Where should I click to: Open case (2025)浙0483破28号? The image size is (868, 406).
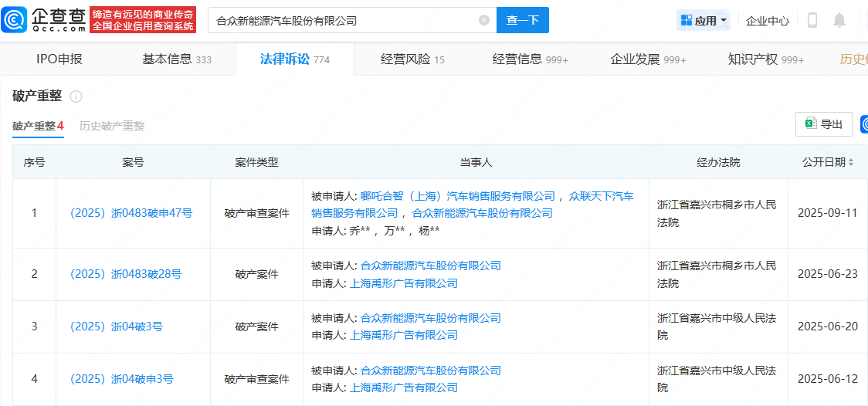(126, 274)
